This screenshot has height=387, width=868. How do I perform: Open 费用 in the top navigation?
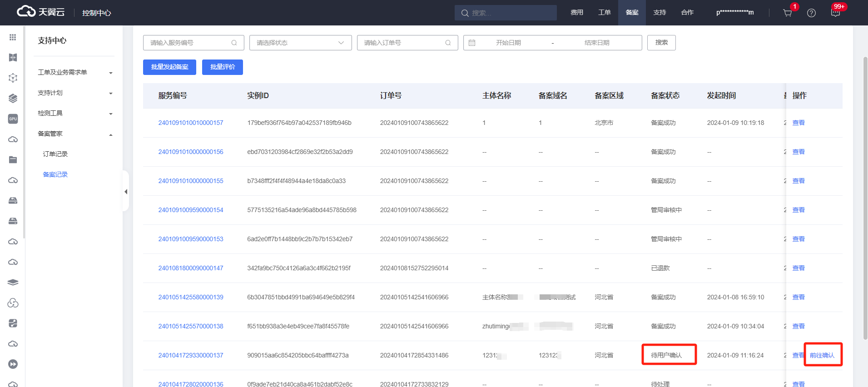point(577,12)
